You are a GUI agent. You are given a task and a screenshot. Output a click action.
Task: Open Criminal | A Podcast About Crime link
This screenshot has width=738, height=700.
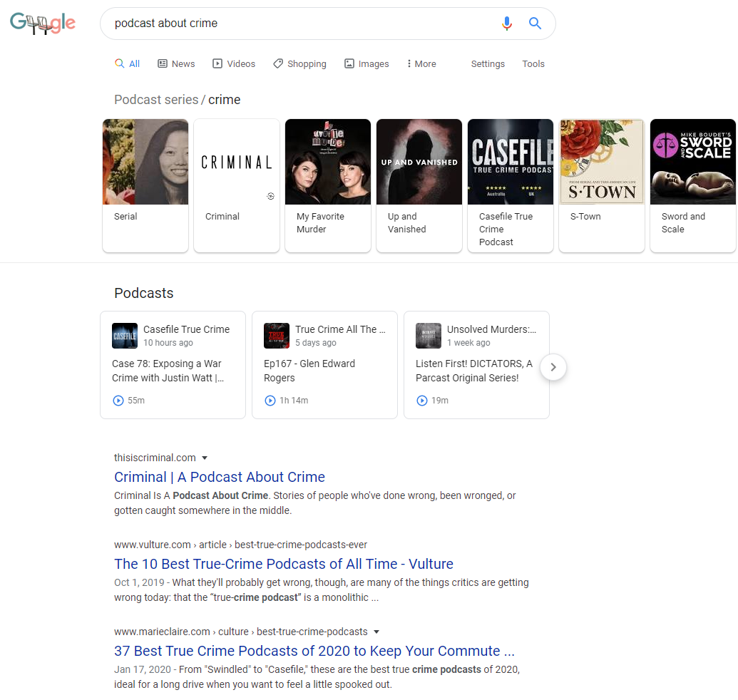(219, 477)
